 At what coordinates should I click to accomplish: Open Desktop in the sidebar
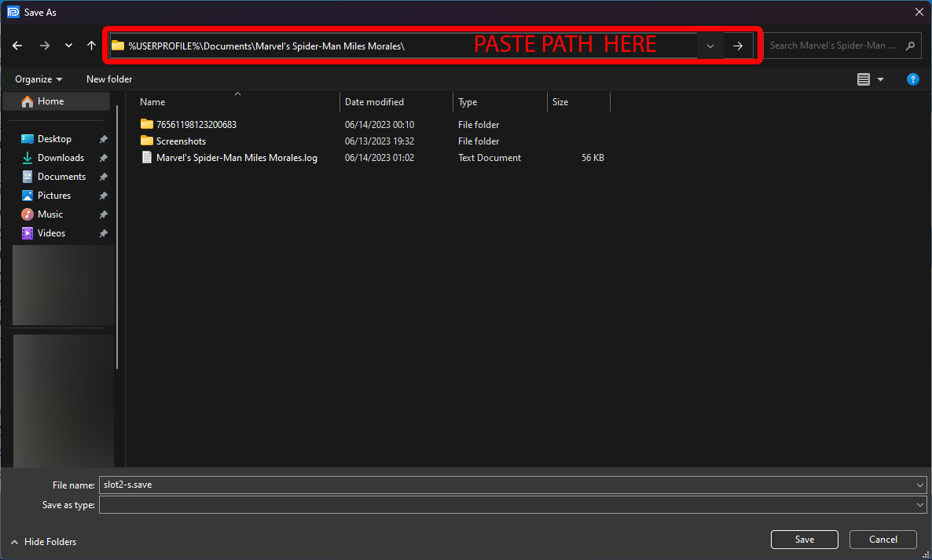pyautogui.click(x=54, y=139)
